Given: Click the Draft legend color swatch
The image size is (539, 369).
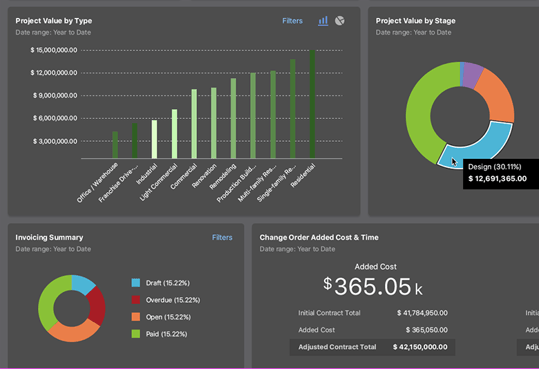Looking at the screenshot, I should [x=136, y=283].
